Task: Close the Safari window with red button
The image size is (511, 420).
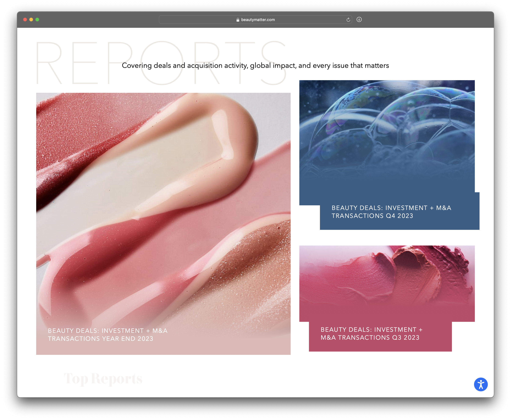Action: pyautogui.click(x=25, y=20)
